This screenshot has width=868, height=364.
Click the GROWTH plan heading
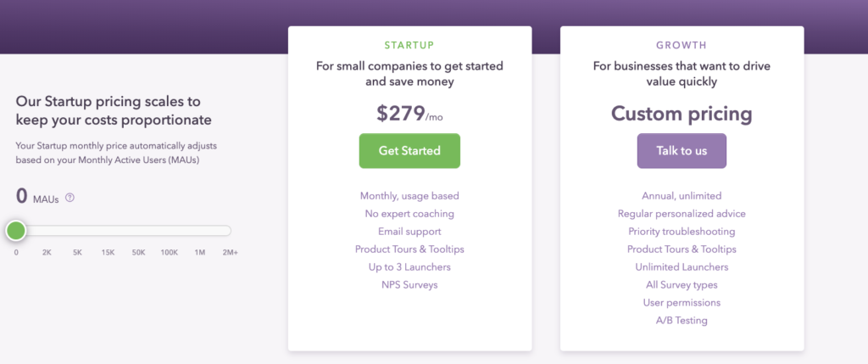pos(682,46)
